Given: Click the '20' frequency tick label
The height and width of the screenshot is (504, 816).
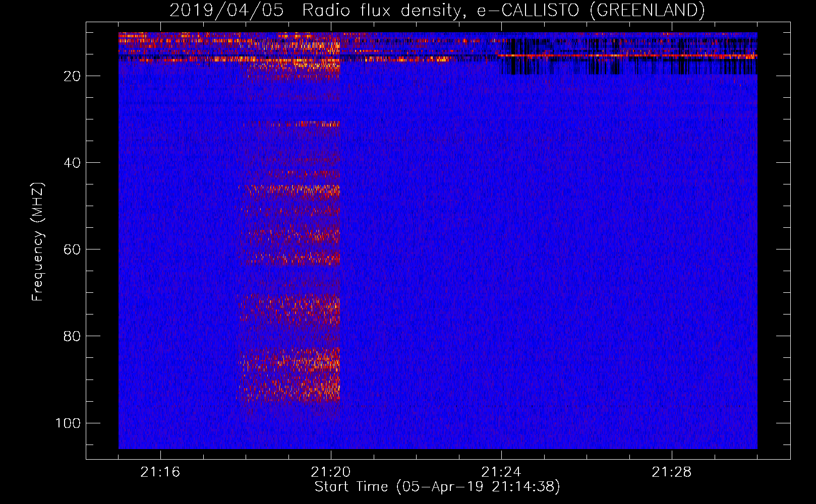Looking at the screenshot, I should tap(72, 76).
